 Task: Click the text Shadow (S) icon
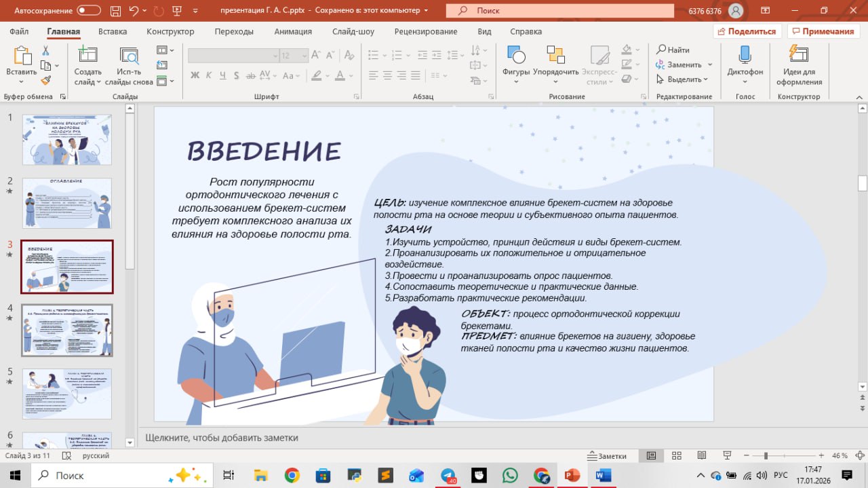[x=235, y=75]
